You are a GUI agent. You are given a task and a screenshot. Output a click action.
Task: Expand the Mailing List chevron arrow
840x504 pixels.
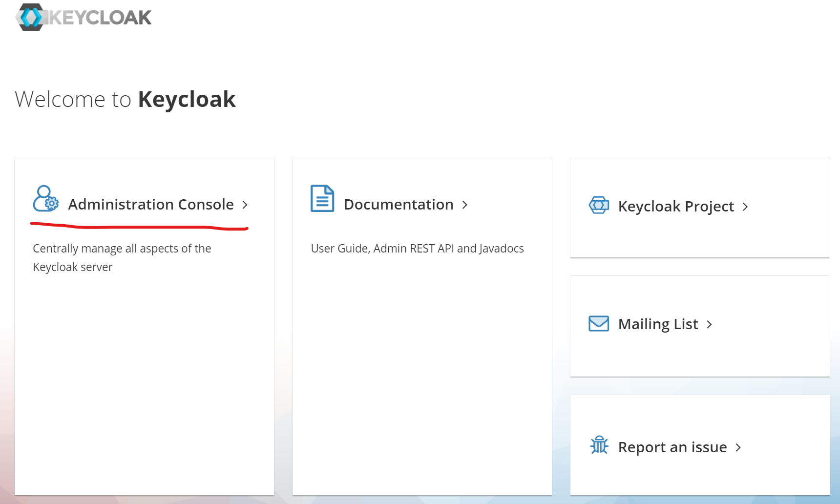(709, 324)
